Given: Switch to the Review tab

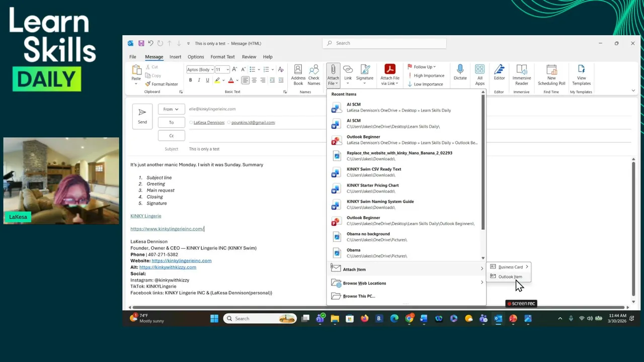Looking at the screenshot, I should click(x=249, y=57).
